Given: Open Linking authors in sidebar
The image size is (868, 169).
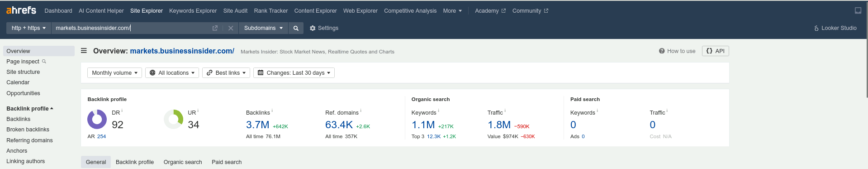Looking at the screenshot, I should click(x=26, y=161).
